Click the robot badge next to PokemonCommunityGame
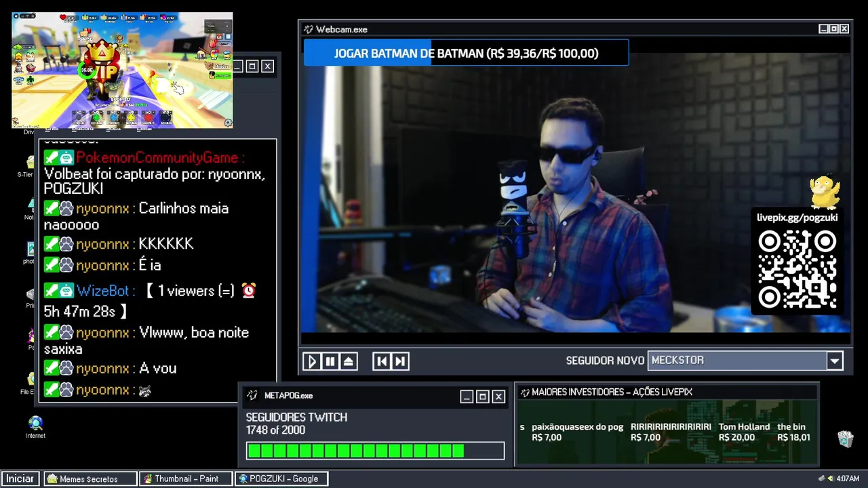The width and height of the screenshot is (868, 488). pos(66,158)
